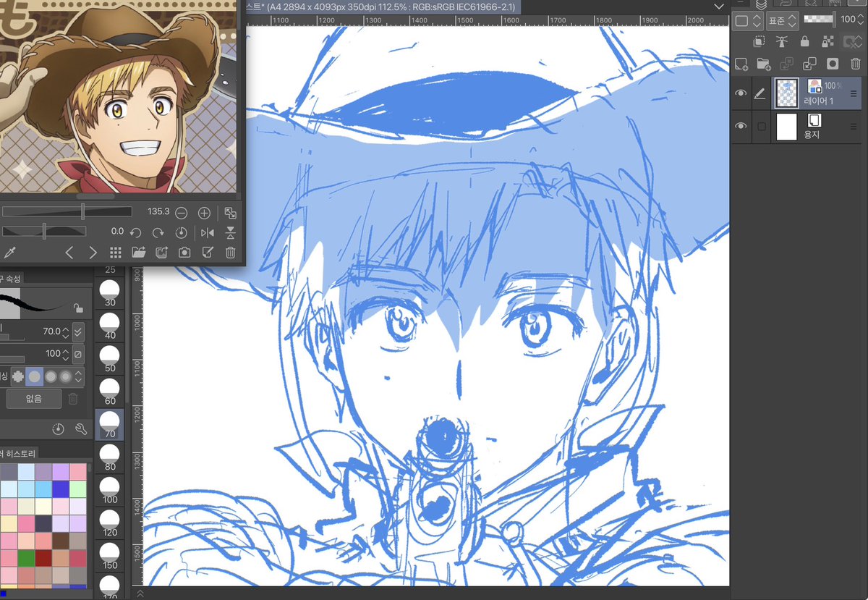Pick the green swatch in color history
868x600 pixels.
coord(26,559)
